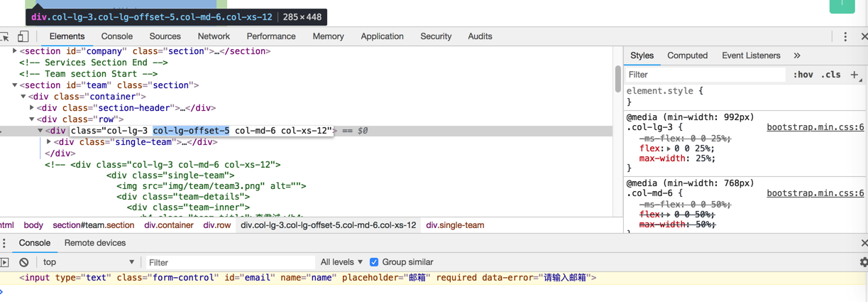Screen dimensions: 868x302
Task: Click the logged input#email console entry
Action: (308, 278)
